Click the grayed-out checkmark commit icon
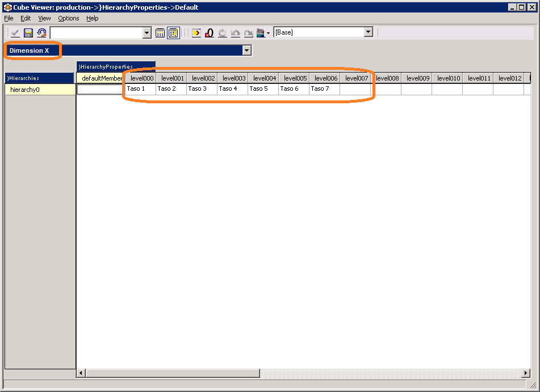 [x=15, y=33]
